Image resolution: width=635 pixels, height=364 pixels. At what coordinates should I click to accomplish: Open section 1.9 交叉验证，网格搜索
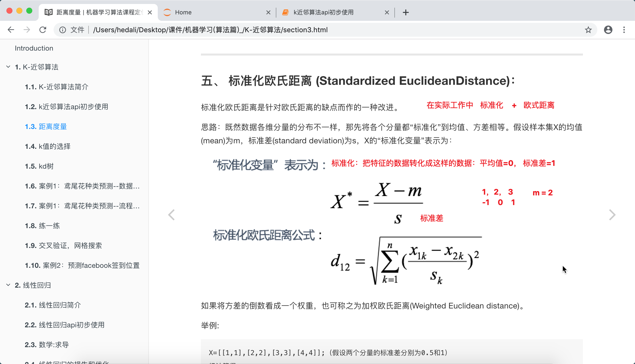(x=63, y=245)
